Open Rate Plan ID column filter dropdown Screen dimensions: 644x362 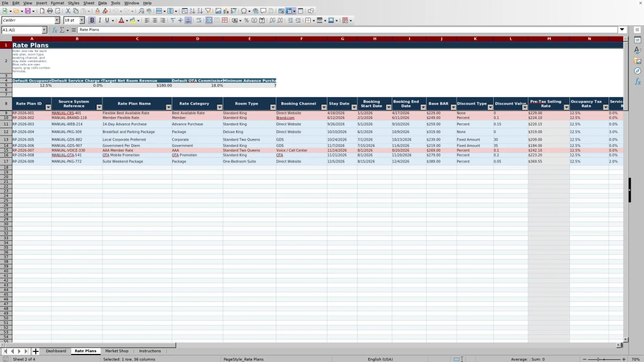(x=48, y=107)
